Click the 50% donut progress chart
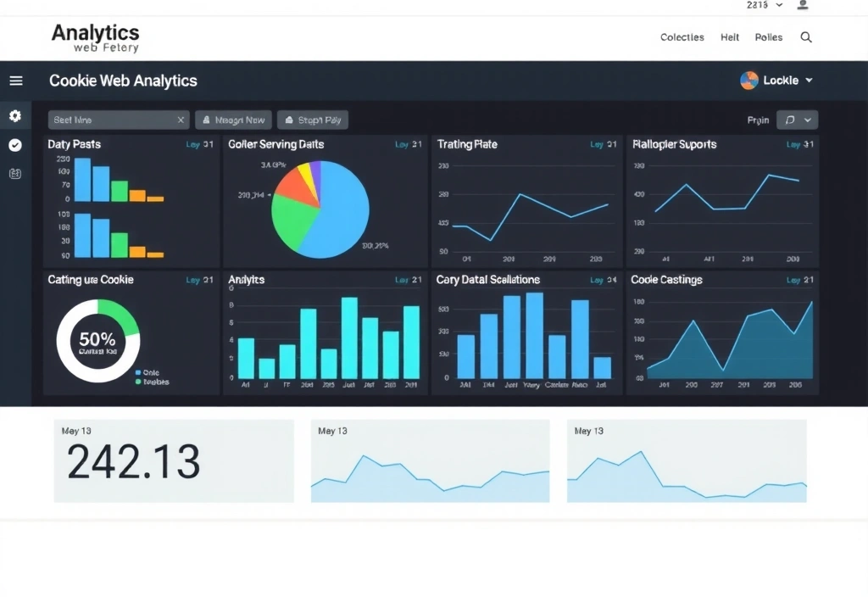Screen dimensions: 868x597 click(96, 341)
